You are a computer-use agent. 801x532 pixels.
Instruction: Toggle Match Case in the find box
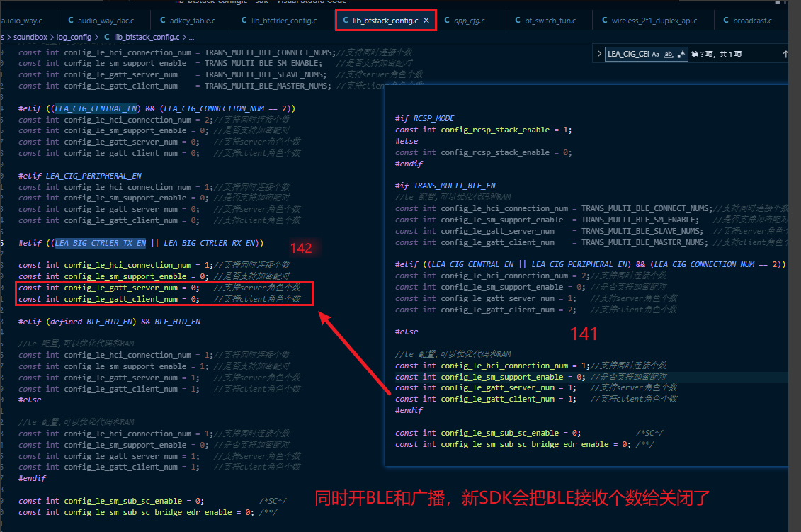tap(655, 54)
